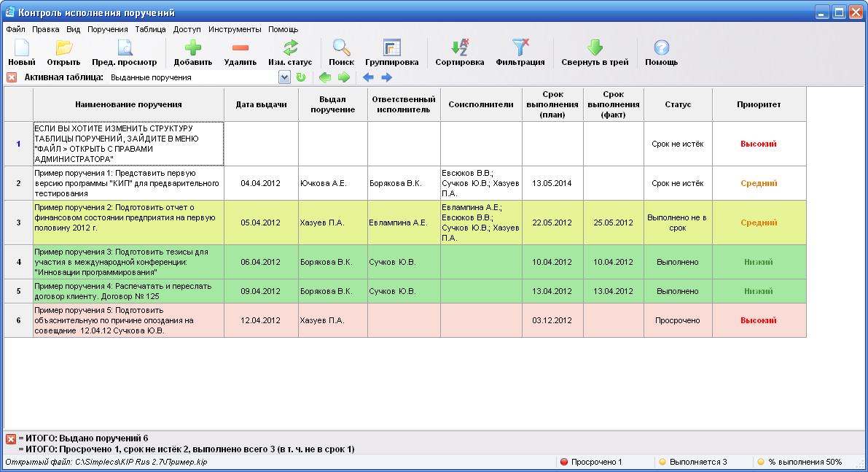Open Пред. просмотр print preview
The width and height of the screenshot is (868, 472).
click(x=125, y=53)
